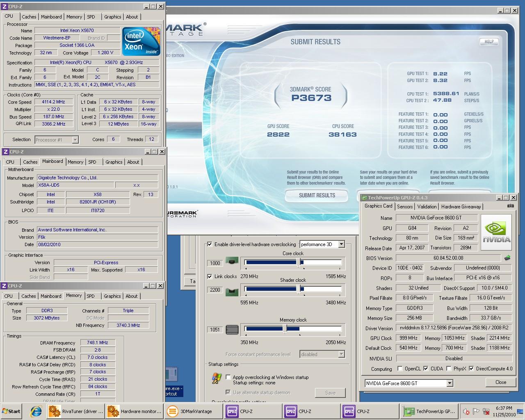Click the memory clock chip icon
Image resolution: width=525 pixels, height=420 pixels.
point(232,329)
